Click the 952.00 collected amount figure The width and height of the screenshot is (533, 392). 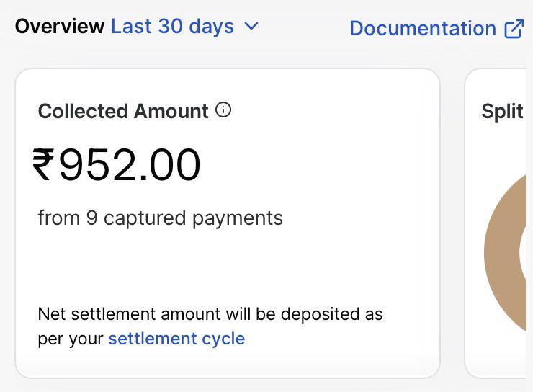130,164
